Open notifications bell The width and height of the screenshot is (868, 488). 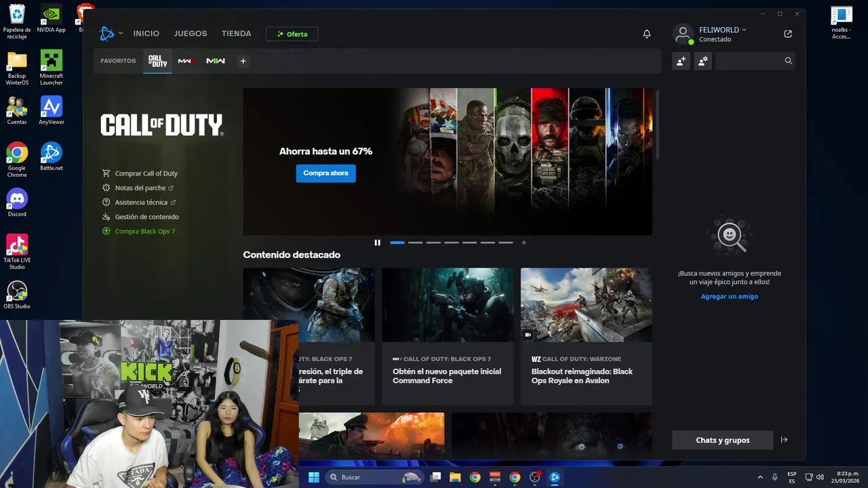click(647, 34)
